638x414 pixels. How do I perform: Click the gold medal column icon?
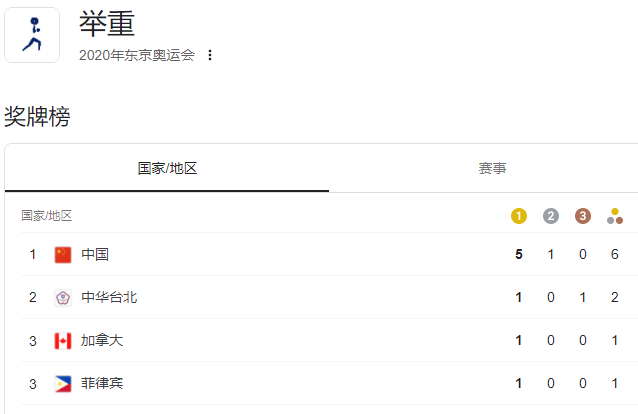point(519,216)
